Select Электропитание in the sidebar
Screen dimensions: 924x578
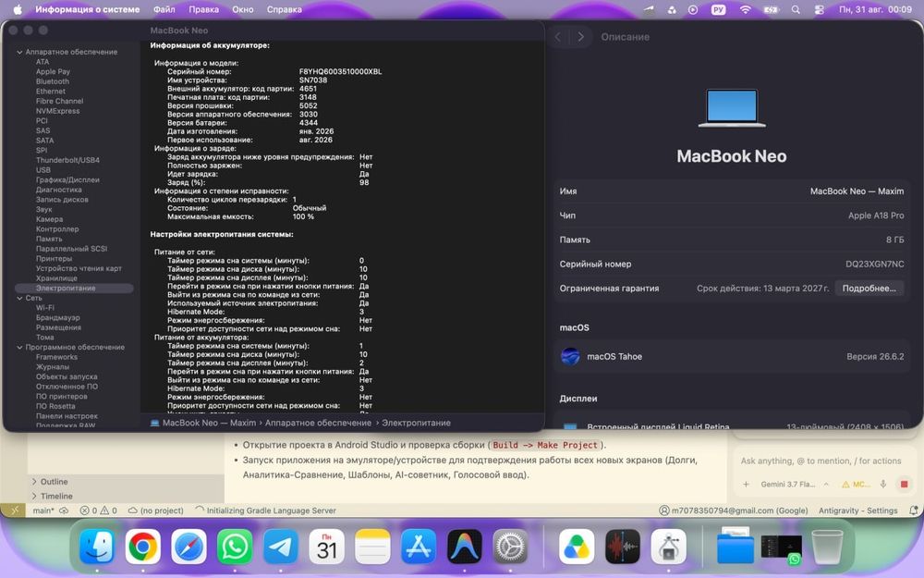(x=74, y=289)
